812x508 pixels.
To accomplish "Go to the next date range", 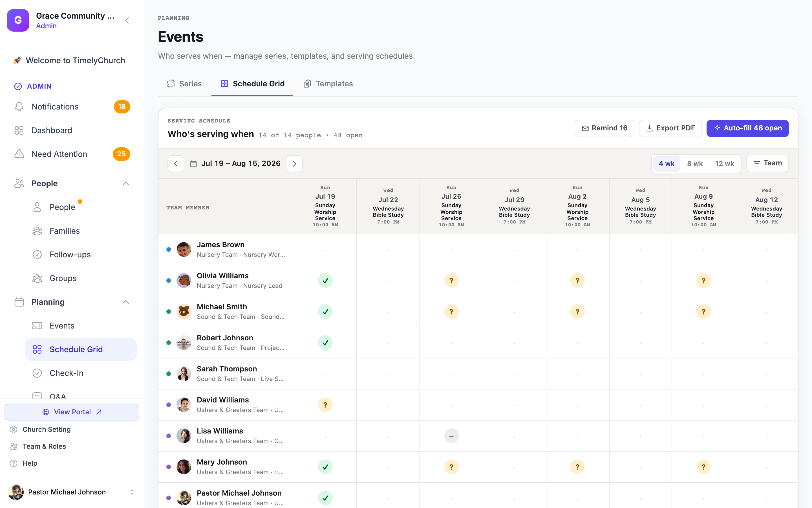I will (x=294, y=164).
